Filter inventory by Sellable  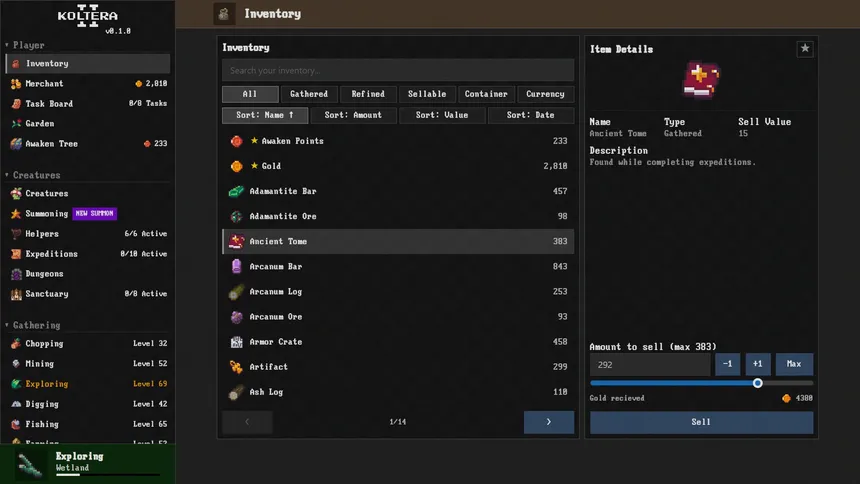click(427, 94)
